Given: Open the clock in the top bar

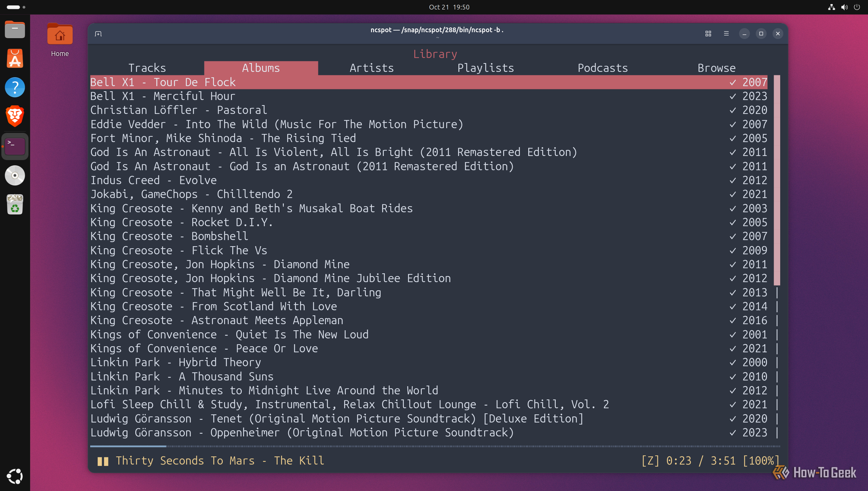Looking at the screenshot, I should [449, 7].
